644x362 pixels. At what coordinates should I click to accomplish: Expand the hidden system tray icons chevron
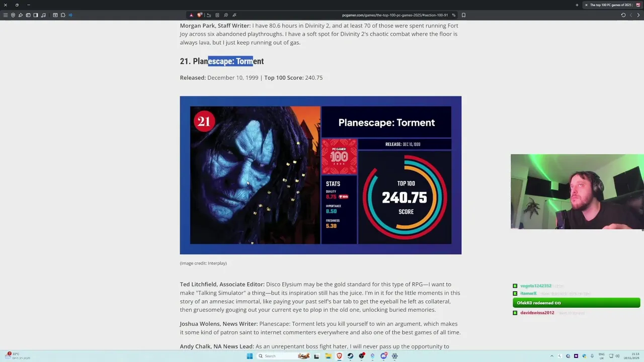551,356
